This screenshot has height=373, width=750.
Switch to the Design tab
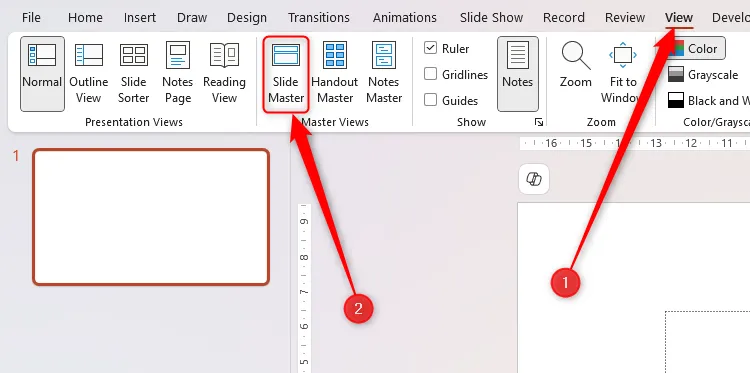(x=247, y=18)
